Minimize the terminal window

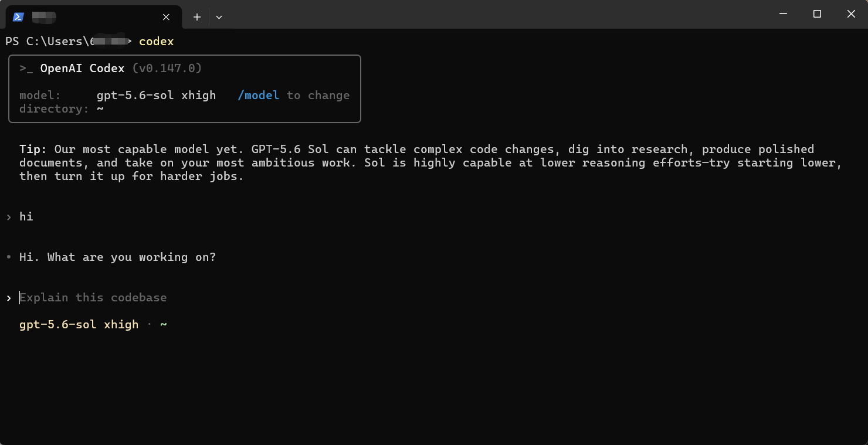click(783, 14)
